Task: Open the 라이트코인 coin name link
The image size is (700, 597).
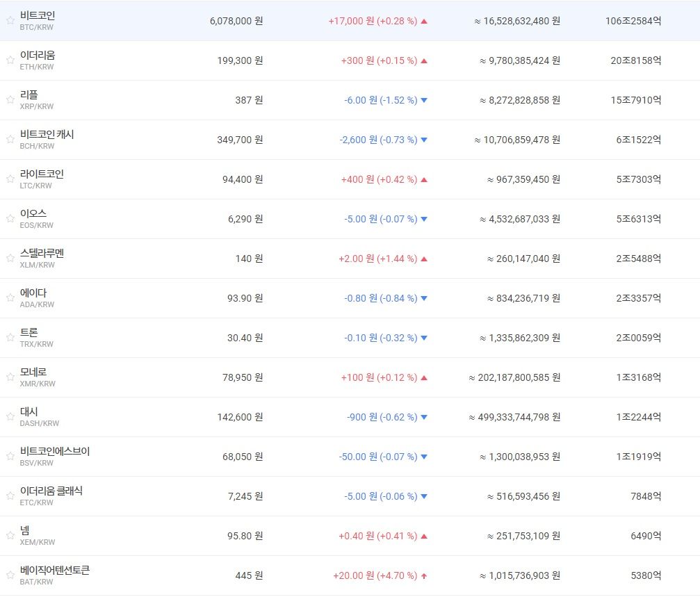Action: click(x=42, y=174)
